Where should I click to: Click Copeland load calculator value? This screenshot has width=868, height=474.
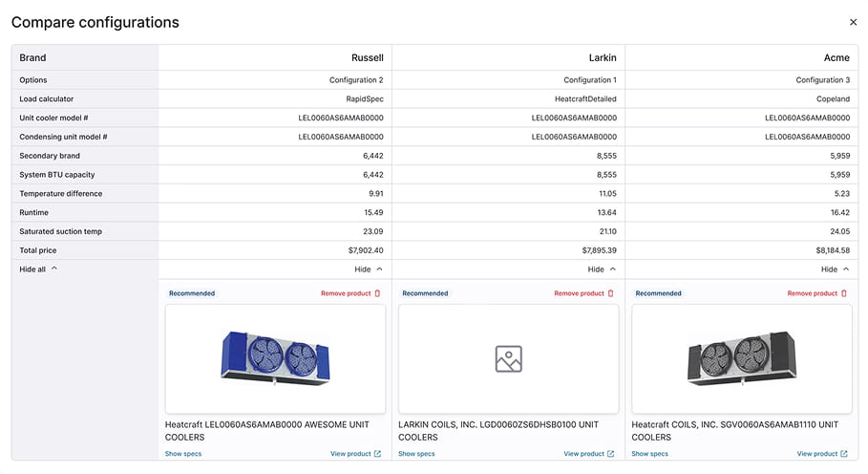[833, 98]
